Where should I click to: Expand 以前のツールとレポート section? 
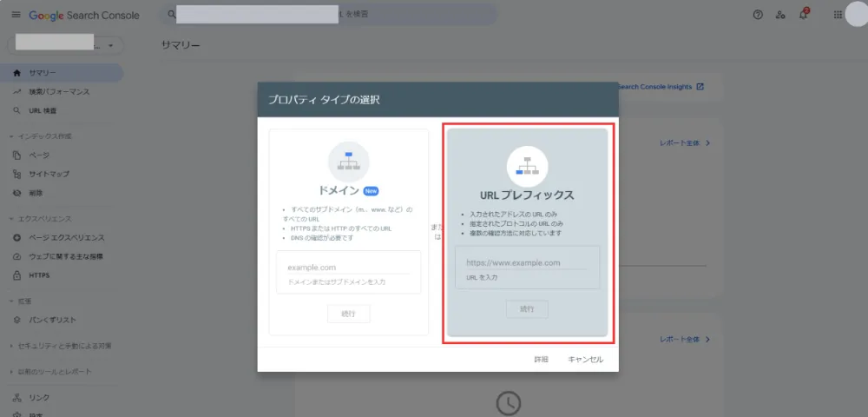(51, 371)
